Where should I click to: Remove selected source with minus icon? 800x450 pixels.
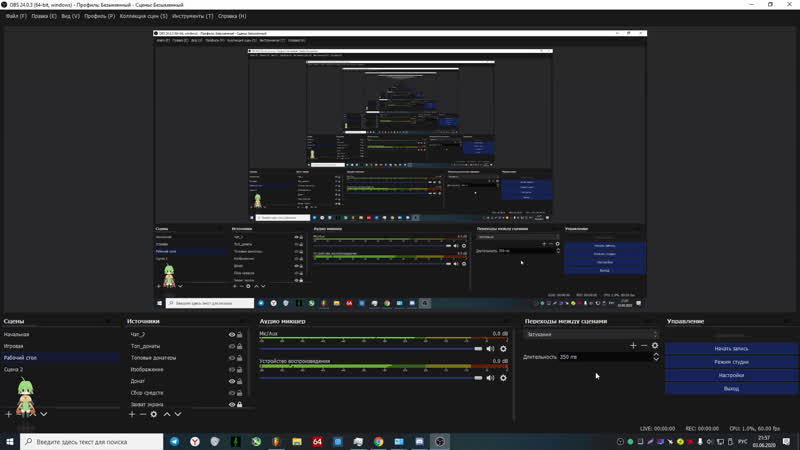coord(143,414)
